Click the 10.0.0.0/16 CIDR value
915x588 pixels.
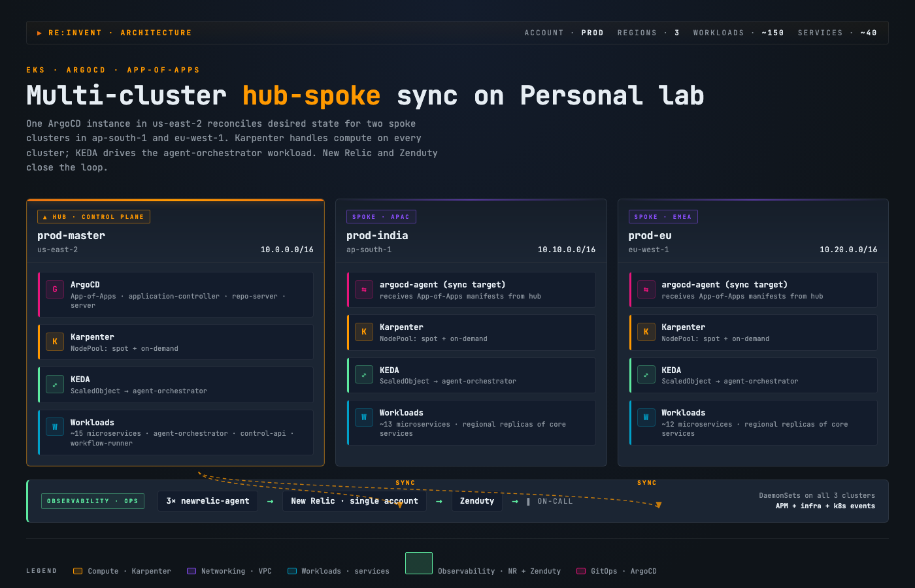click(287, 250)
